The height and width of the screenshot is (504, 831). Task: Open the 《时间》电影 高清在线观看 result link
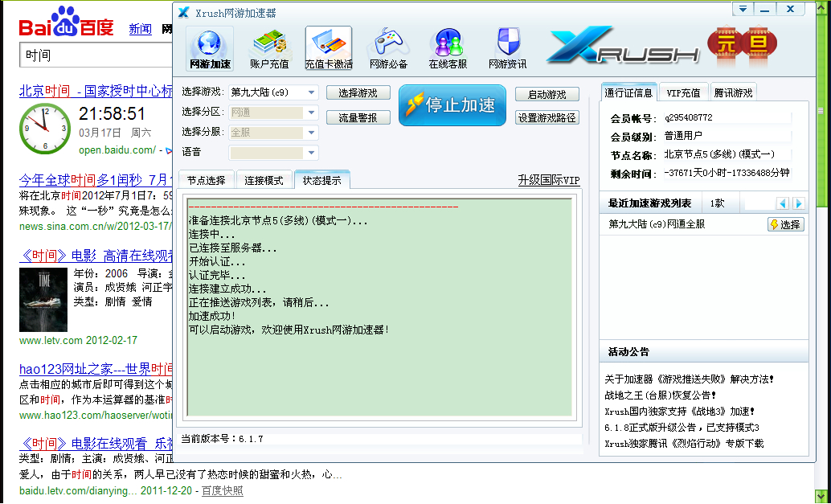(x=96, y=256)
